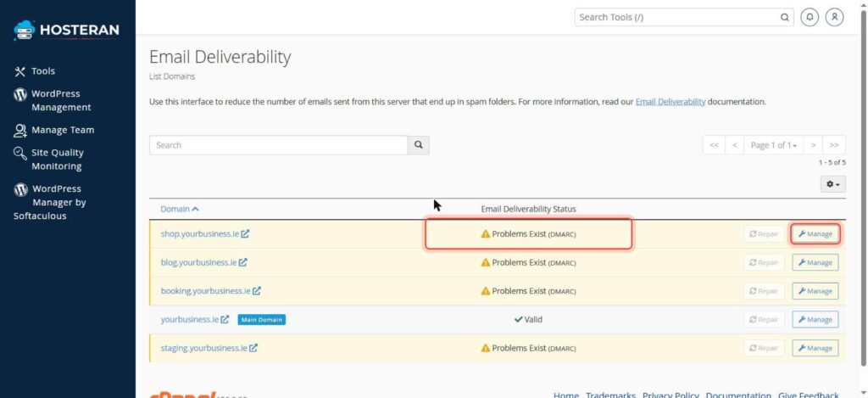Click external link icon for blog.yourbusiness.ie
Screen dimensions: 868x398
pyautogui.click(x=242, y=262)
